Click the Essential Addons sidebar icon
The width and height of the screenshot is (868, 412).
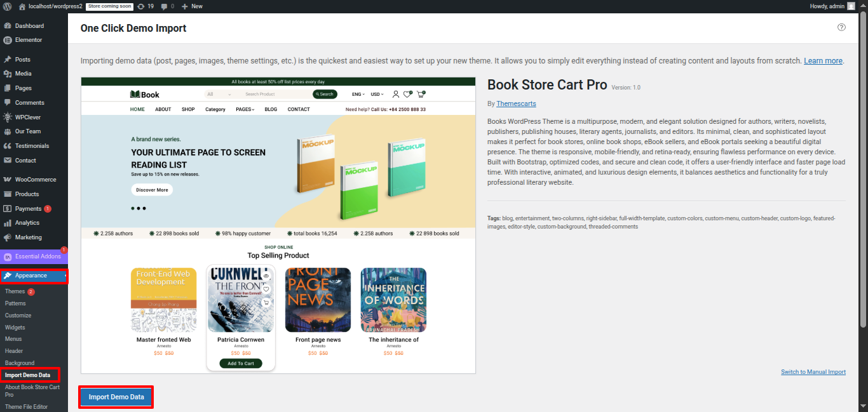click(8, 256)
